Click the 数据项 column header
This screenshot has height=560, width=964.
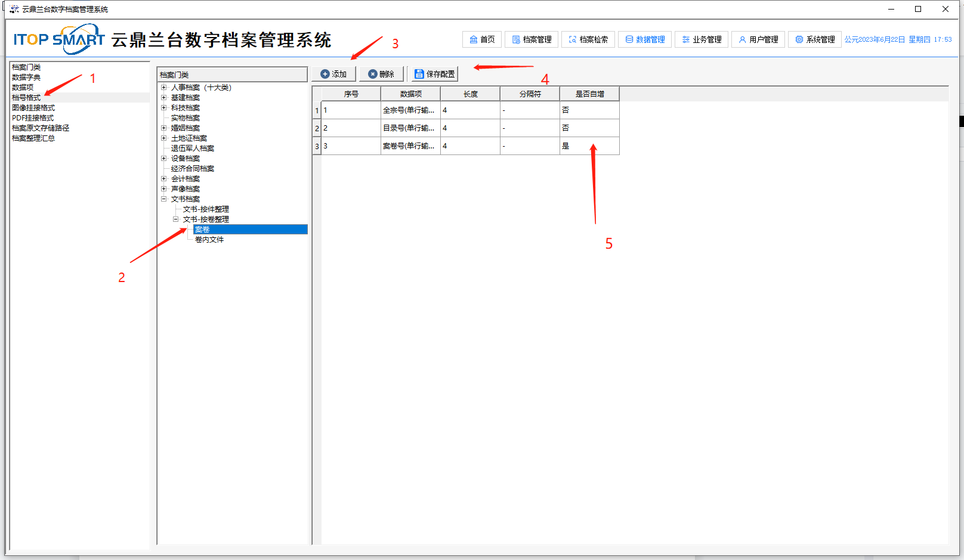pyautogui.click(x=410, y=94)
